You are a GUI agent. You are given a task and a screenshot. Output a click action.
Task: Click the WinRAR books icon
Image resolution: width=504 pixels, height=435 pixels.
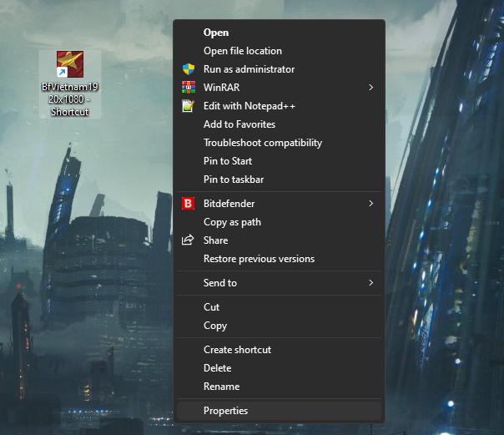(x=188, y=88)
